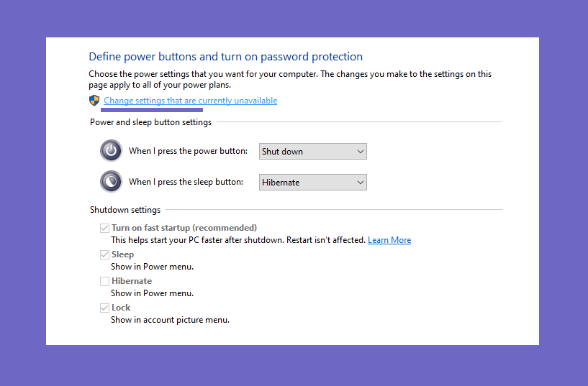Click the sleep button moon icon
Viewport: 588px width, 386px height.
pyautogui.click(x=111, y=182)
